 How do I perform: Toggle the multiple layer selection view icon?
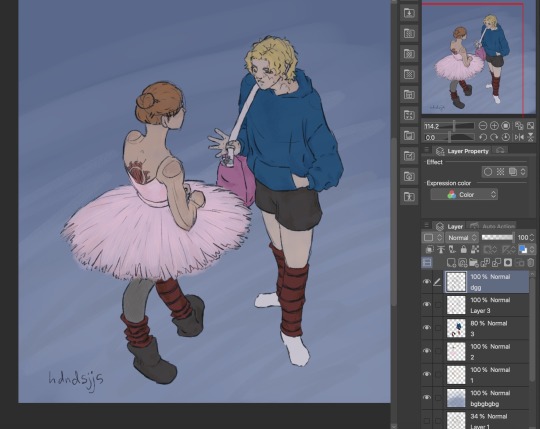[x=427, y=263]
